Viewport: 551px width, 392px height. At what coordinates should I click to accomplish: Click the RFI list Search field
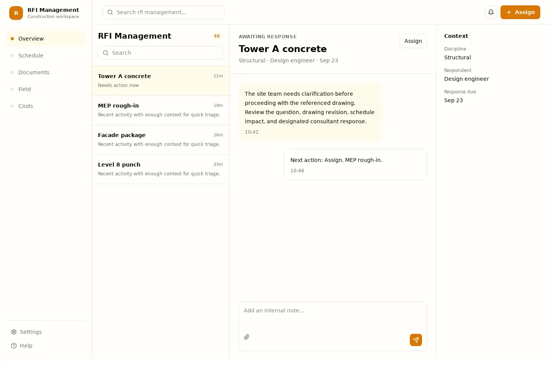[x=161, y=53]
